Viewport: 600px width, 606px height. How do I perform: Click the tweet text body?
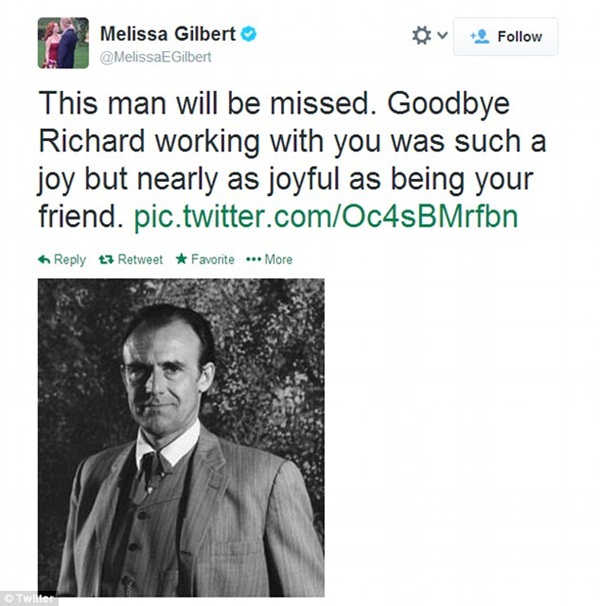coord(292,160)
